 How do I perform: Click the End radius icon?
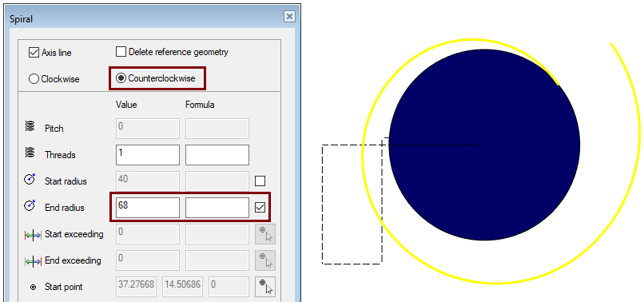coord(30,206)
